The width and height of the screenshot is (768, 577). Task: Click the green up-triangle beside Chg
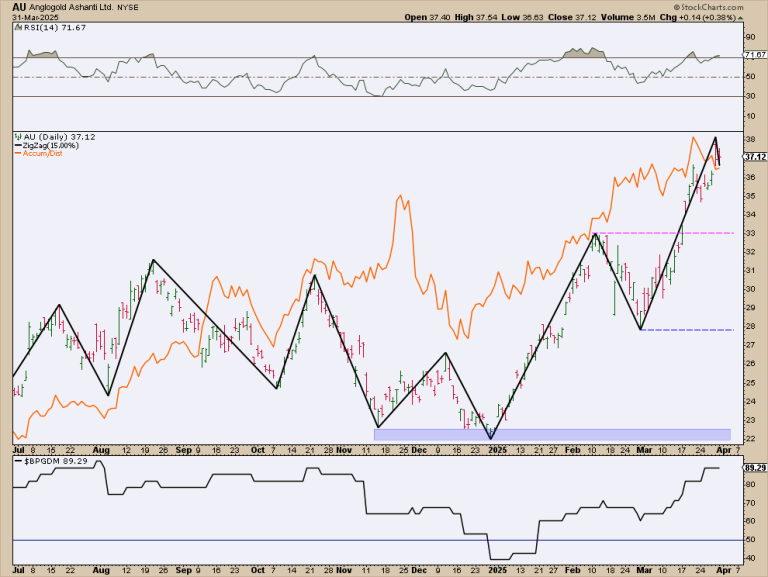(x=740, y=18)
